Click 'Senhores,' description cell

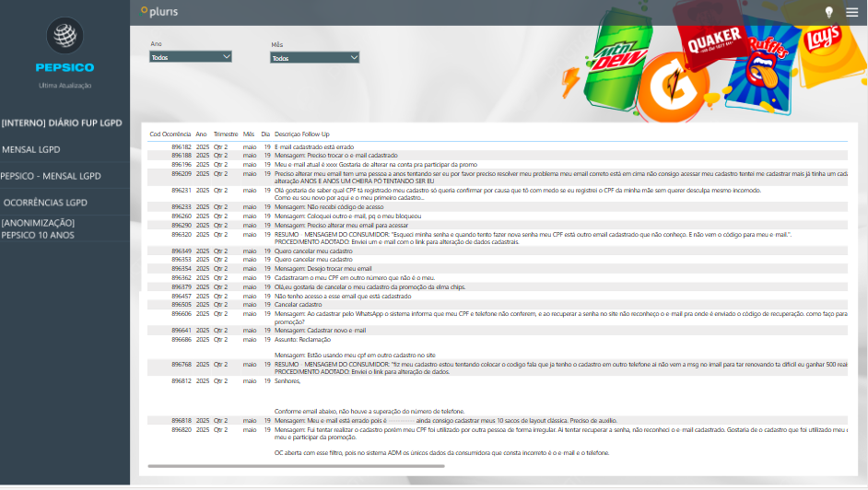[287, 381]
